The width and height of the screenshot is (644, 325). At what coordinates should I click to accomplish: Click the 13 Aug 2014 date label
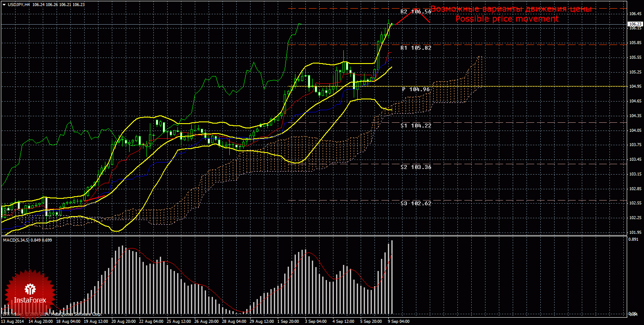pyautogui.click(x=12, y=322)
